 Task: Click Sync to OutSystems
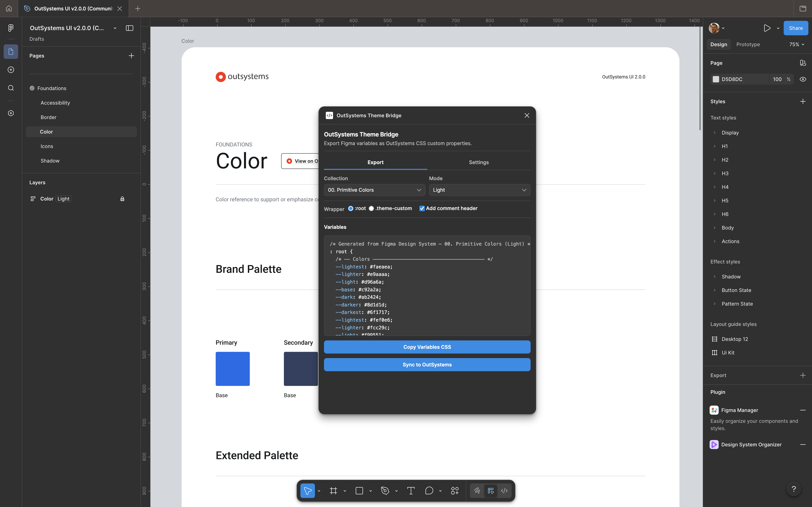click(427, 364)
